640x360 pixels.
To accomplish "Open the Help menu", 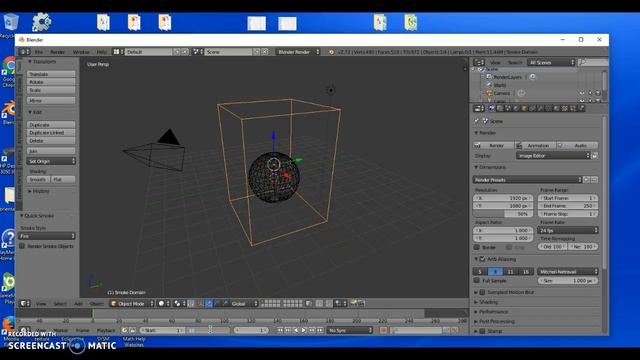I will (x=102, y=52).
